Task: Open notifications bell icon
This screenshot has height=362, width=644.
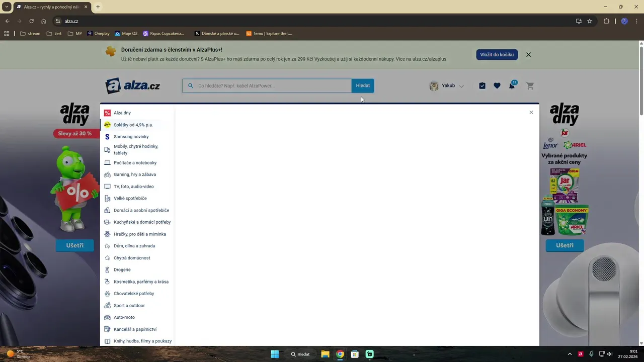Action: [x=512, y=86]
